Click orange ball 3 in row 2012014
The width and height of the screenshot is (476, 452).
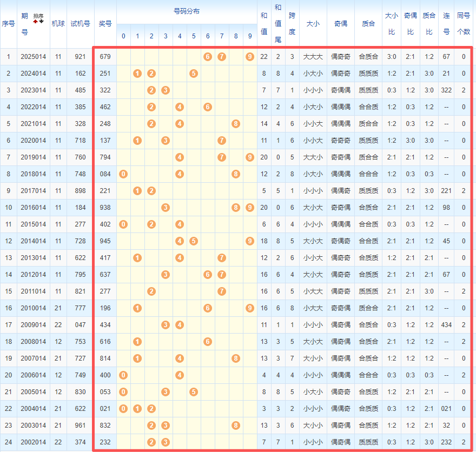point(166,275)
